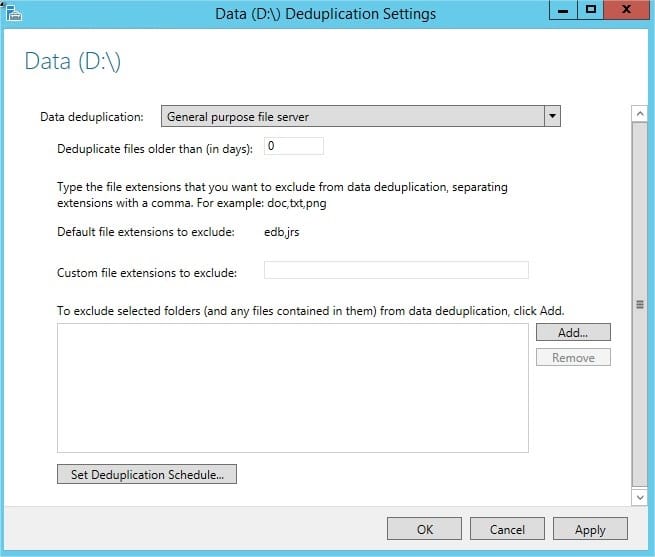Click the Cancel button
The width and height of the screenshot is (655, 557).
pyautogui.click(x=507, y=529)
